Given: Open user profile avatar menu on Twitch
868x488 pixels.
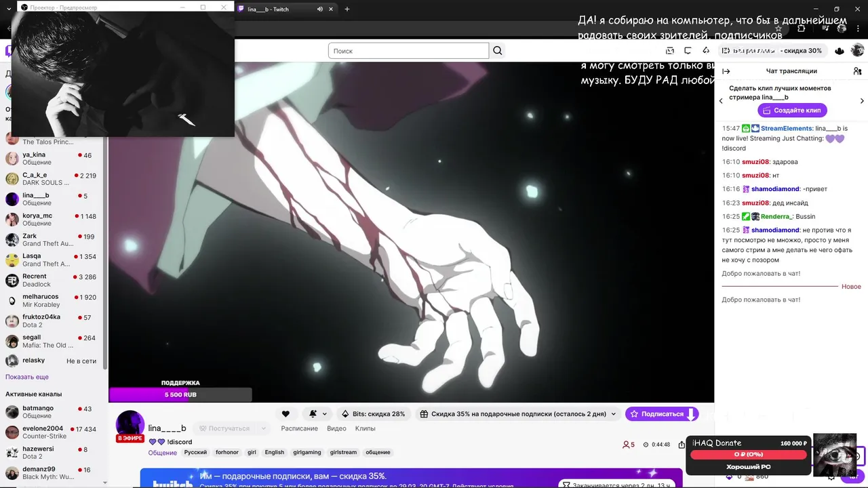Looking at the screenshot, I should [858, 51].
